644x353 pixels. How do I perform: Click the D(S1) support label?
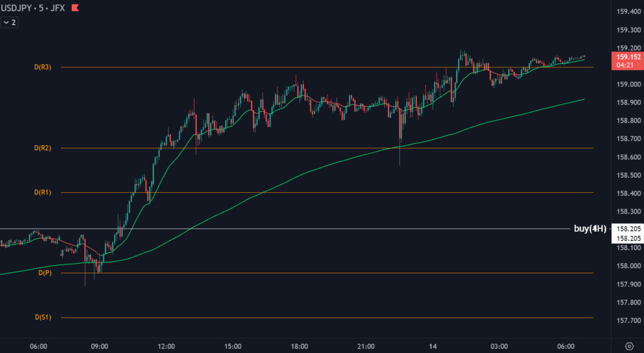[x=43, y=318]
